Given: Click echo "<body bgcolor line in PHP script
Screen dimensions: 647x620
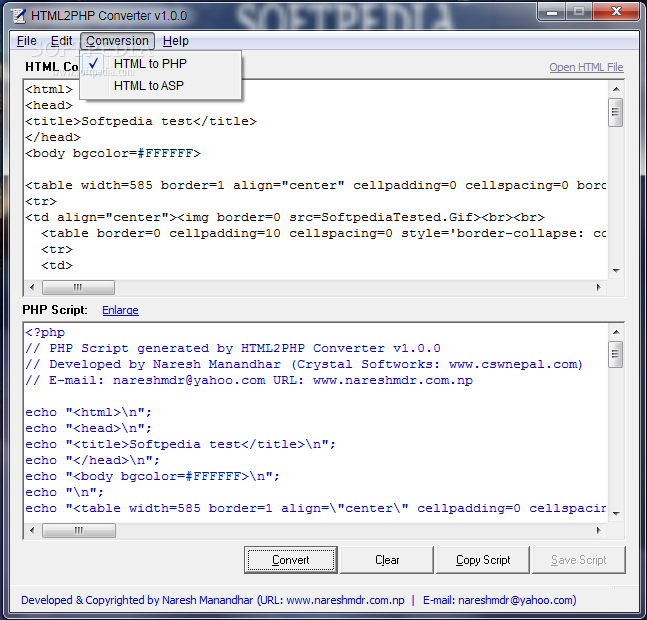Looking at the screenshot, I should [152, 476].
